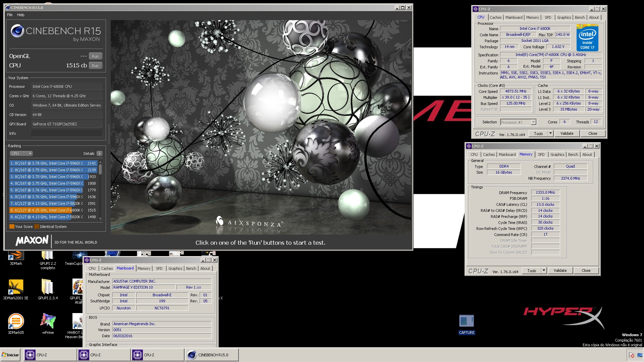Select ranking entry 7 i7-5820K score 1591
The height and width of the screenshot is (362, 644).
click(53, 203)
